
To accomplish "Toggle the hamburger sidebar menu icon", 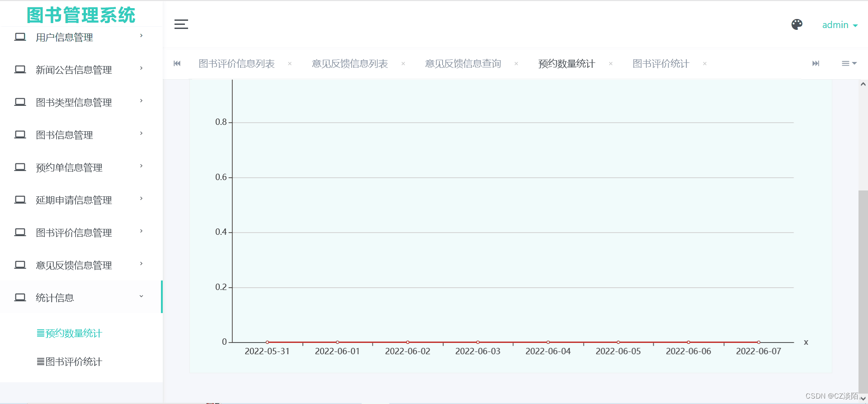I will 181,24.
